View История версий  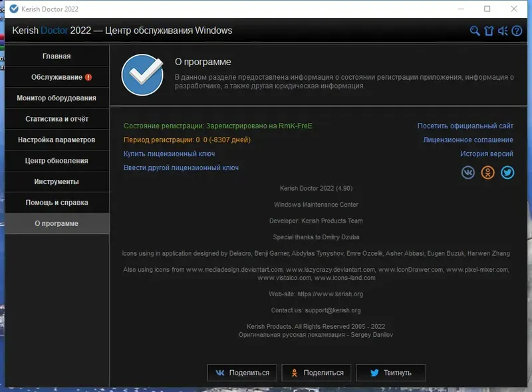487,155
